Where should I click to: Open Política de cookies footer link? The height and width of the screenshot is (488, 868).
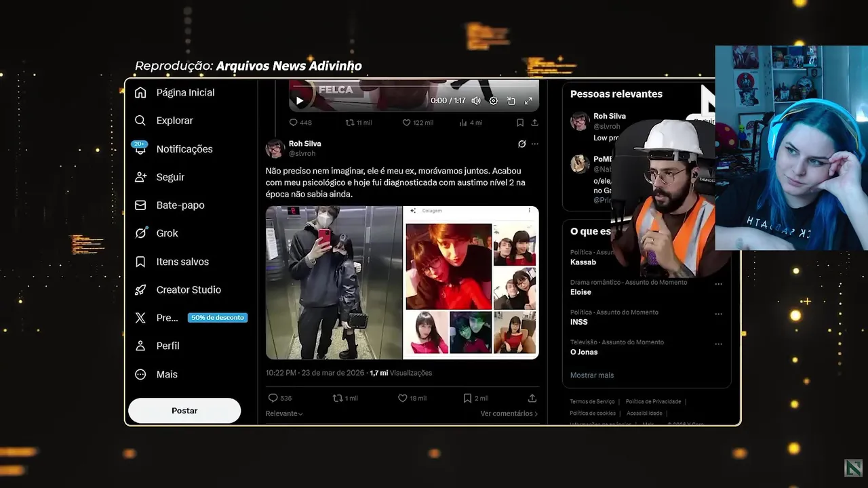pos(593,413)
